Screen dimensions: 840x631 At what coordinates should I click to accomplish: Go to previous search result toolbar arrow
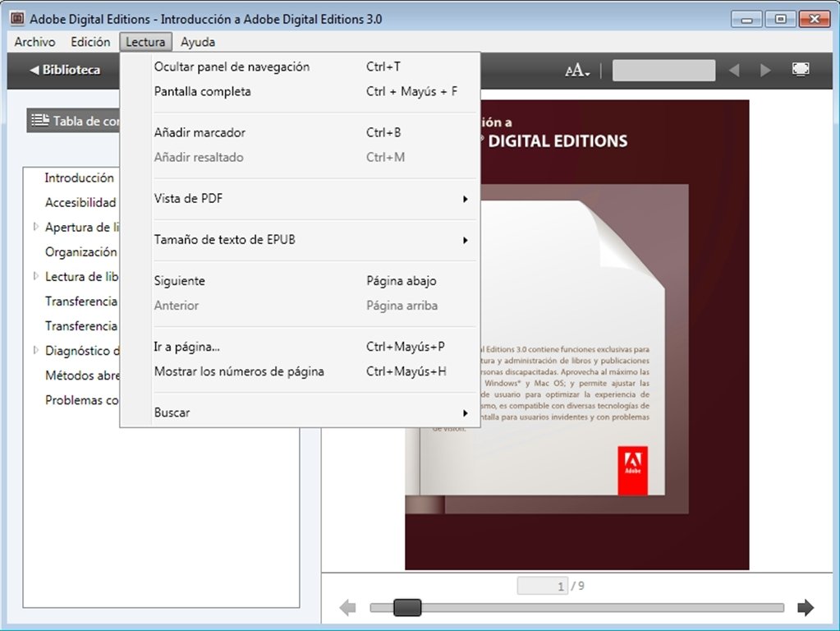click(734, 70)
